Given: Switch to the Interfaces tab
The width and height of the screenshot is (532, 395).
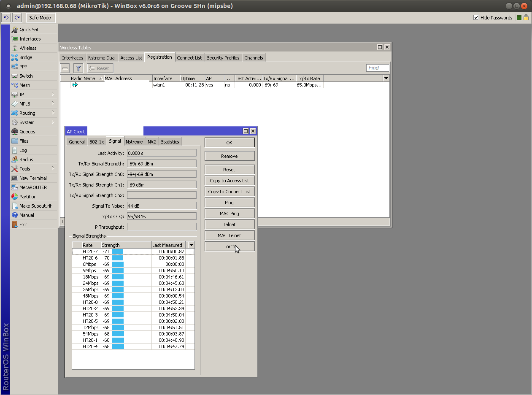Looking at the screenshot, I should (x=73, y=58).
